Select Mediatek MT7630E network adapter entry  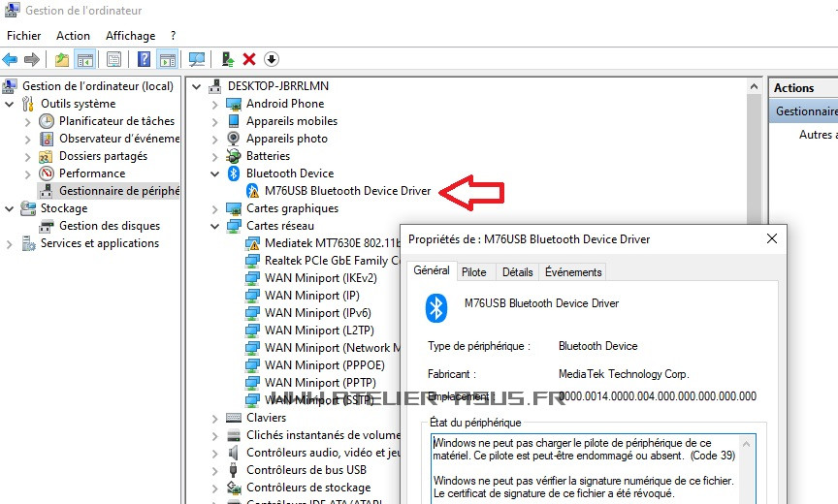332,243
